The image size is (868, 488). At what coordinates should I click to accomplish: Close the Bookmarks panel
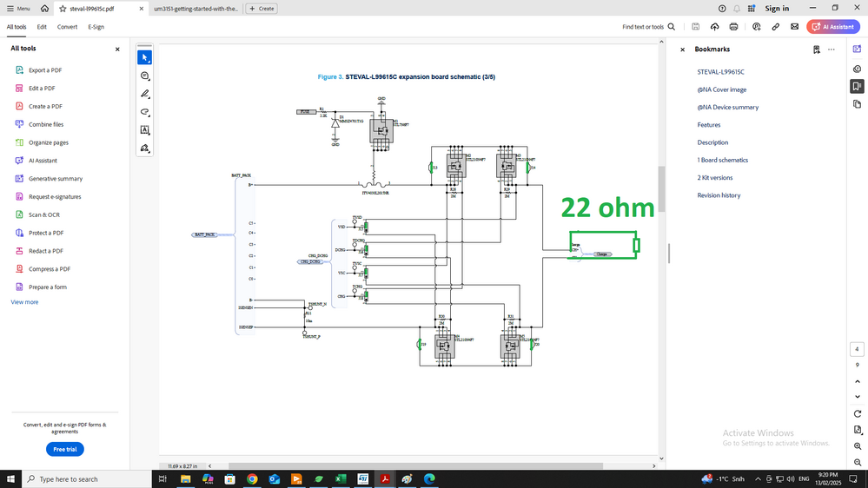tap(683, 49)
